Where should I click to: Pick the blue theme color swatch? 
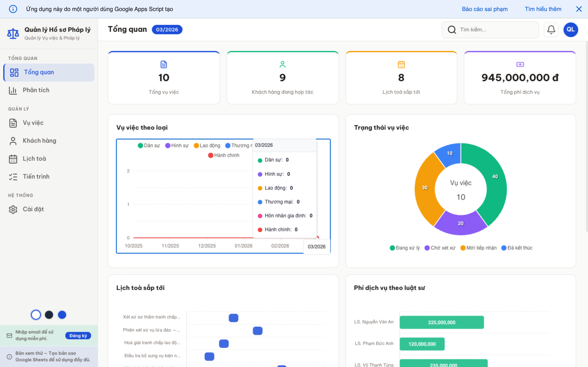[62, 315]
